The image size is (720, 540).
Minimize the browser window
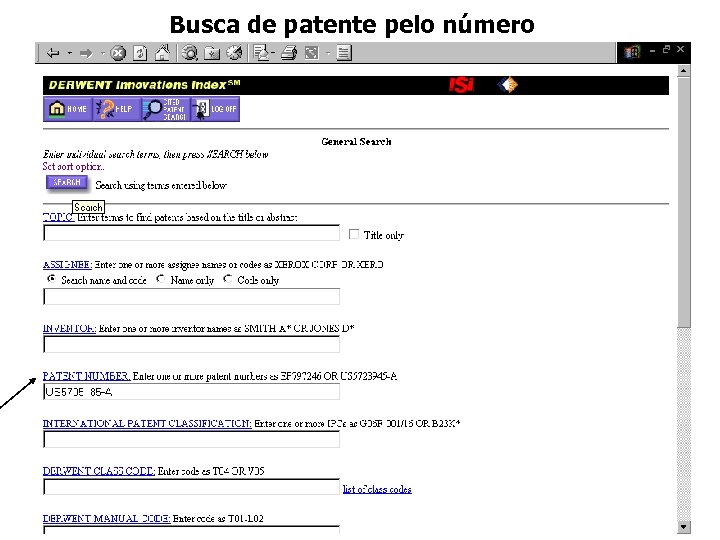pos(652,51)
